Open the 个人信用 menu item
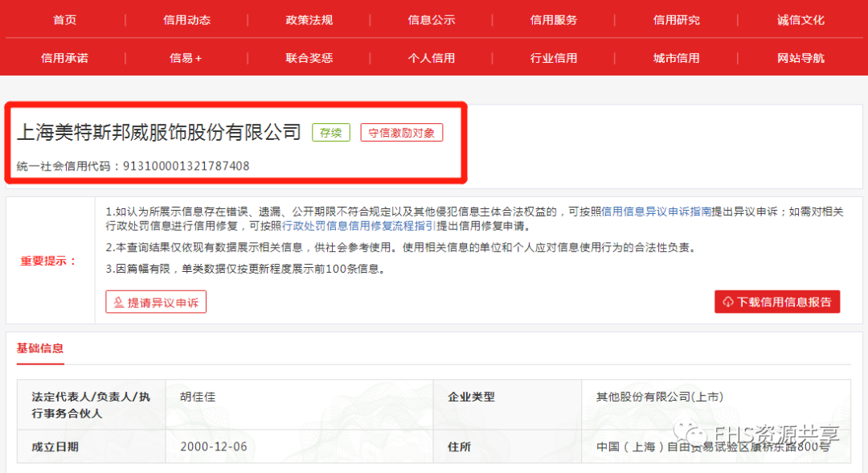 coord(432,58)
